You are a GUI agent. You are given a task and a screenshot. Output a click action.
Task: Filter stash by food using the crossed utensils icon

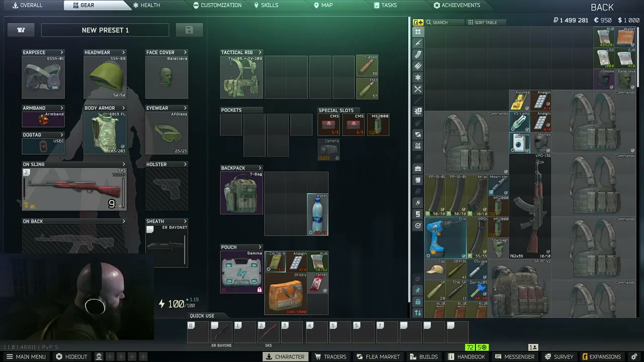[418, 89]
